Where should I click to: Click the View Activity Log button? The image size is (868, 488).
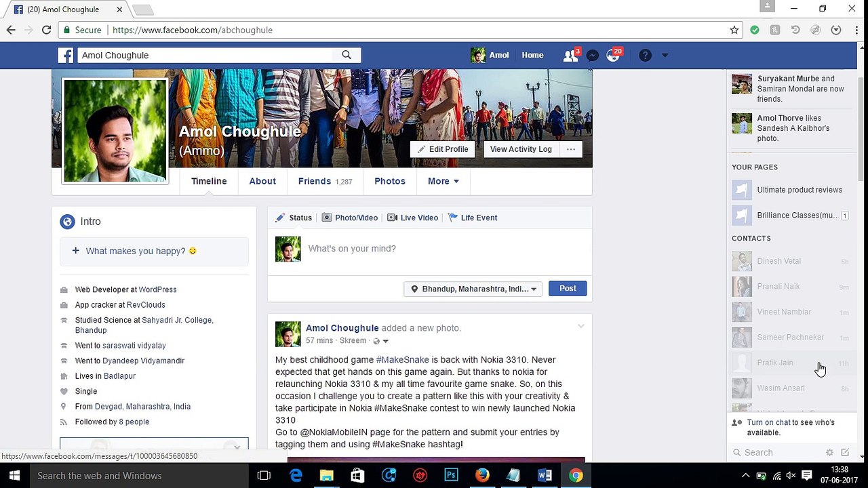click(521, 149)
